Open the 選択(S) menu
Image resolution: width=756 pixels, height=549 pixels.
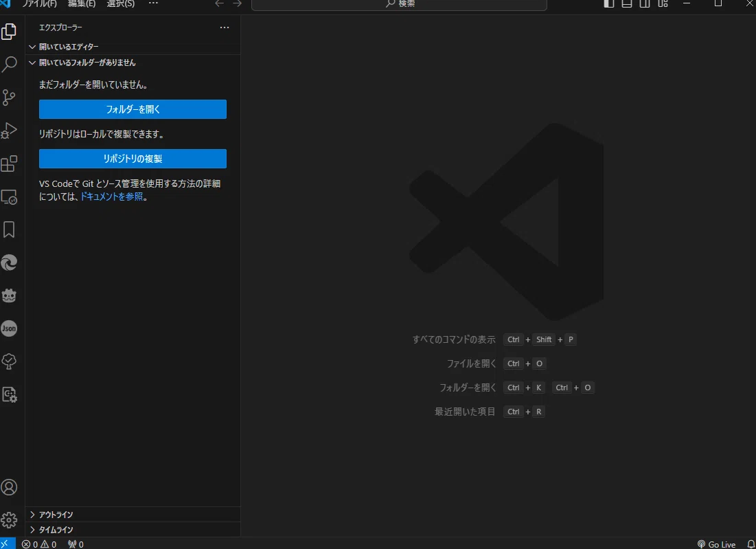click(x=121, y=3)
